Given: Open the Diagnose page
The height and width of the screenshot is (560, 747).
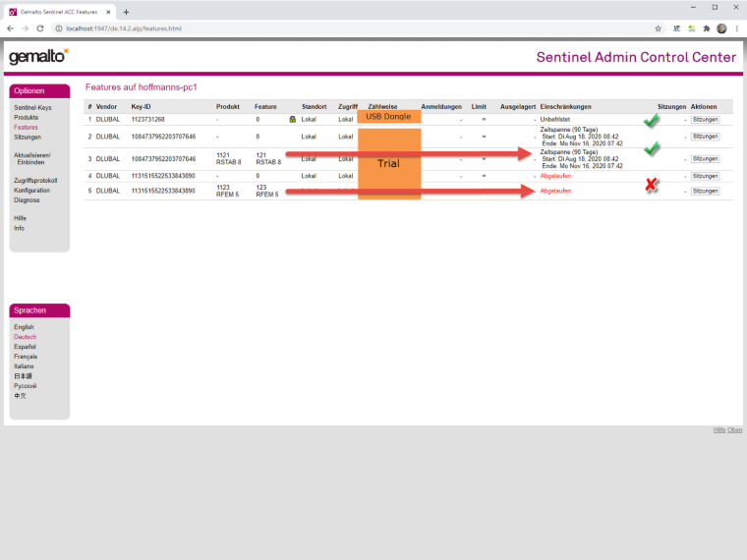Looking at the screenshot, I should (x=27, y=200).
